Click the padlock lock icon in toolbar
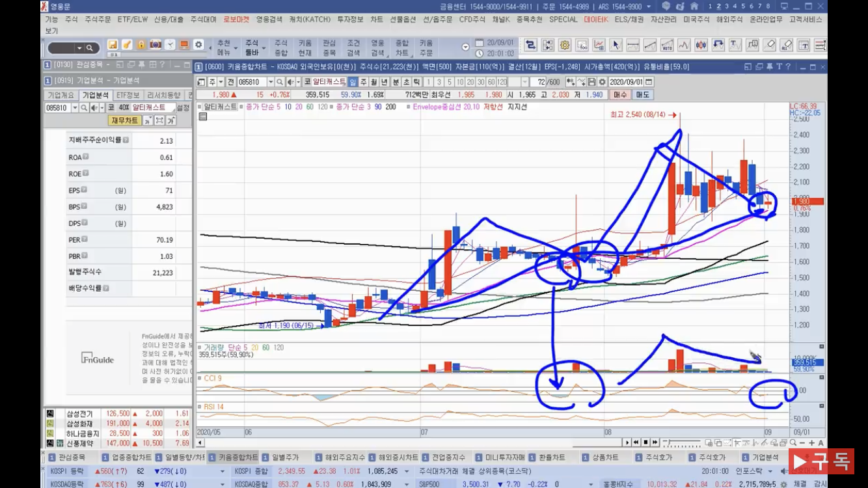This screenshot has width=868, height=488. [141, 45]
